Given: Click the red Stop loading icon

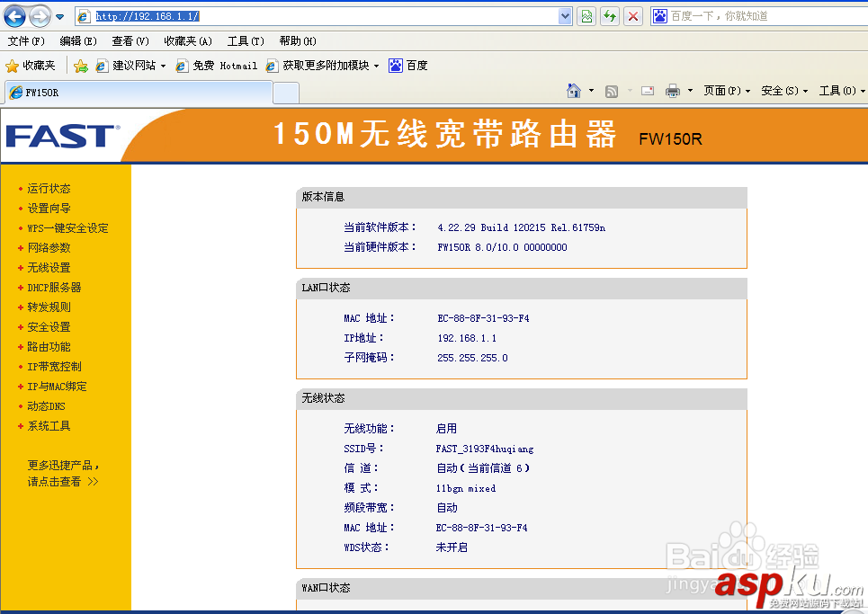Looking at the screenshot, I should click(x=633, y=16).
